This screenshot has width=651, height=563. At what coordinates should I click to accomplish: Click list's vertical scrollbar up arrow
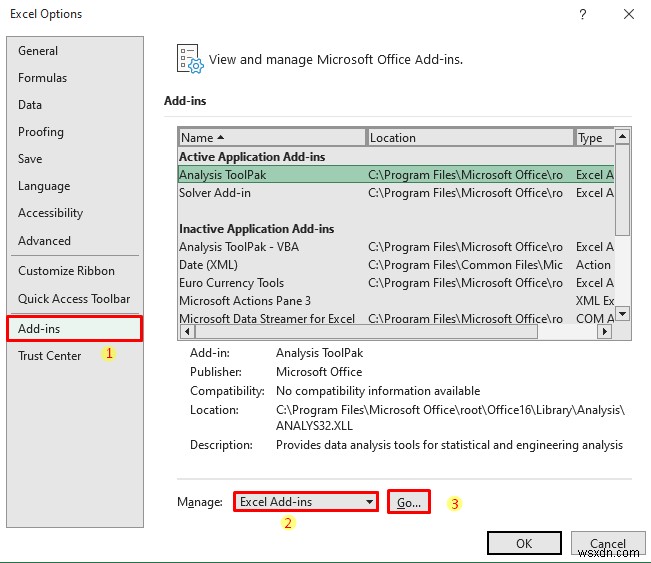[622, 136]
